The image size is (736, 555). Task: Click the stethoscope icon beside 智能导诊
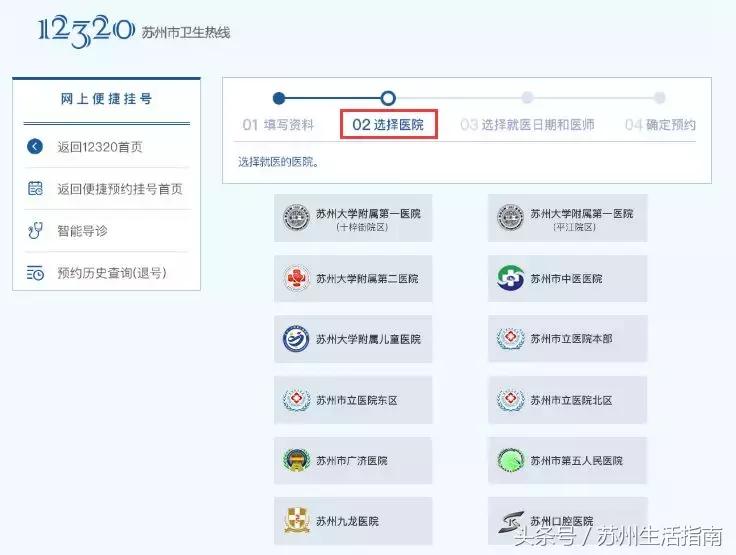pyautogui.click(x=35, y=230)
